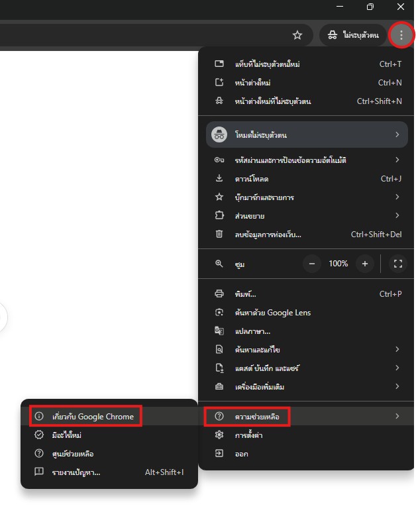Expand the ส่วนขยาย (Extensions) submenu arrow
Screen dimensions: 416x532
(397, 216)
